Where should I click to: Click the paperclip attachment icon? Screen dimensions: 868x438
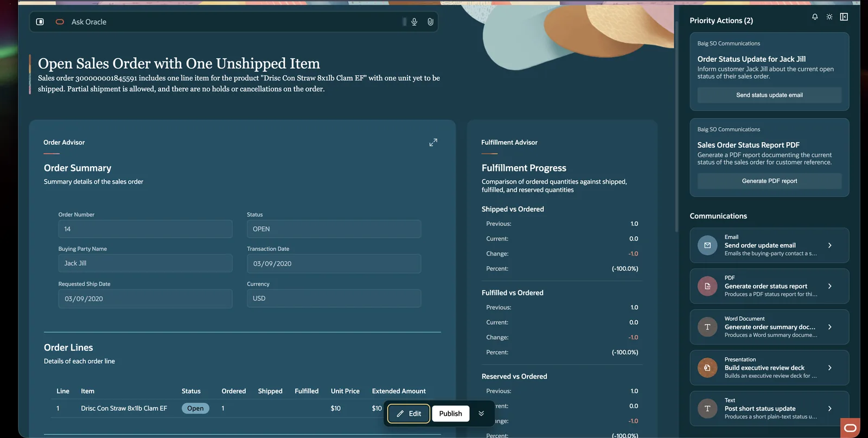point(430,22)
